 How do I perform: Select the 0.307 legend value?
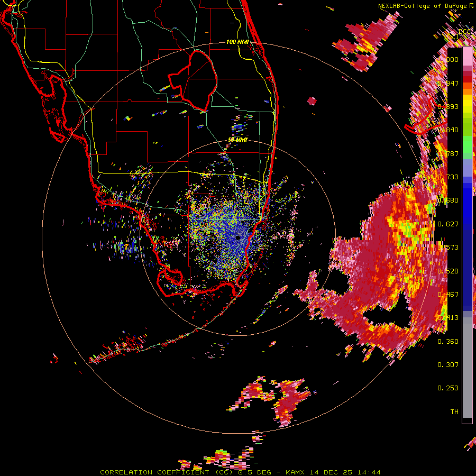tap(448, 364)
